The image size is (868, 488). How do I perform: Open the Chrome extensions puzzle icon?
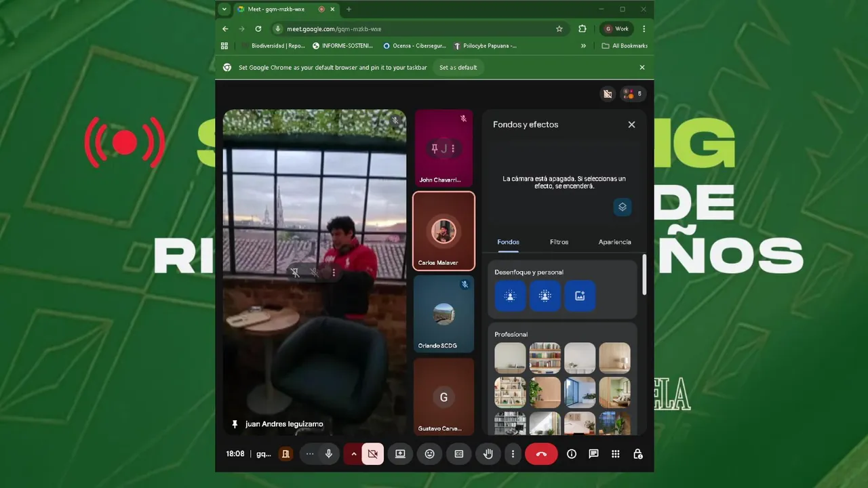[583, 29]
